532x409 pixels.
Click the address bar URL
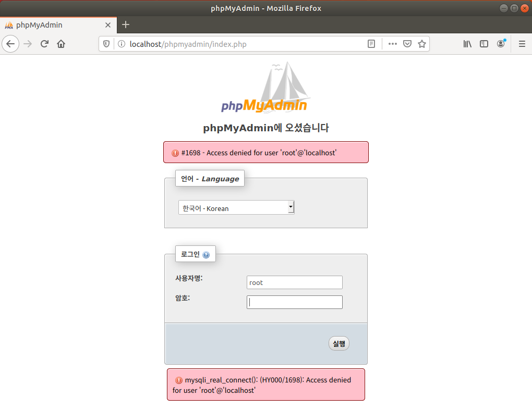coord(188,44)
